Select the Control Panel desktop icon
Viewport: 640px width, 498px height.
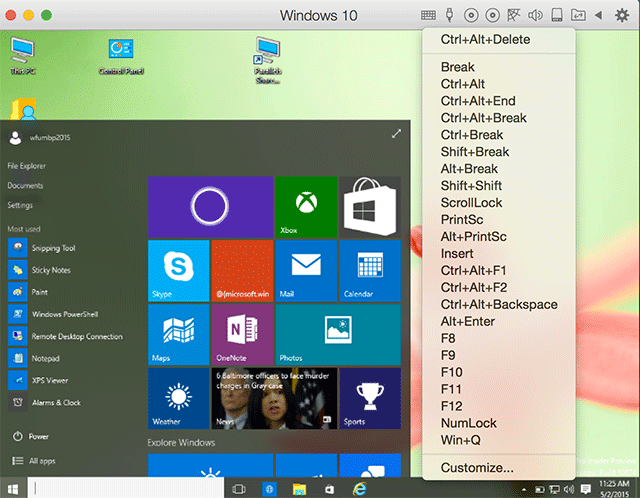(121, 57)
